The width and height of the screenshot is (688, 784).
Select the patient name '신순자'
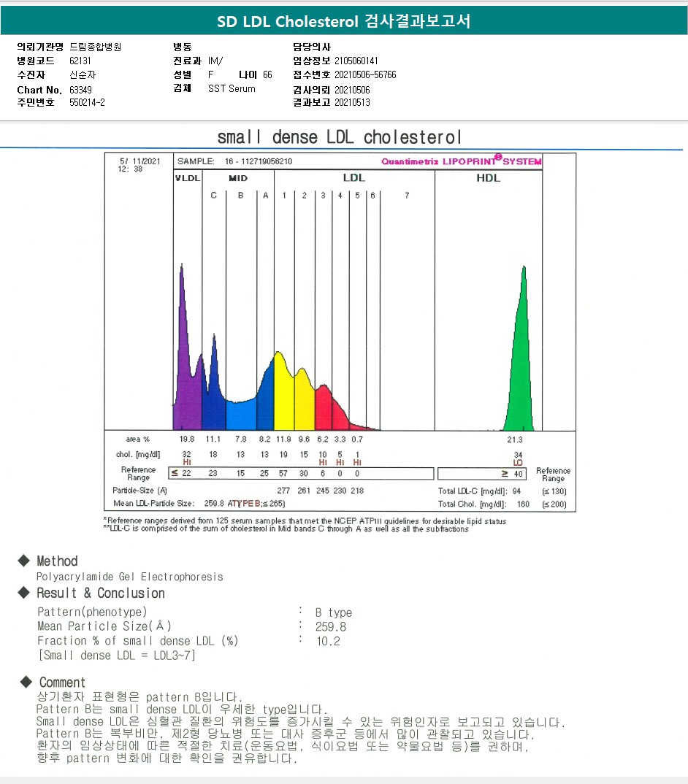coord(83,74)
